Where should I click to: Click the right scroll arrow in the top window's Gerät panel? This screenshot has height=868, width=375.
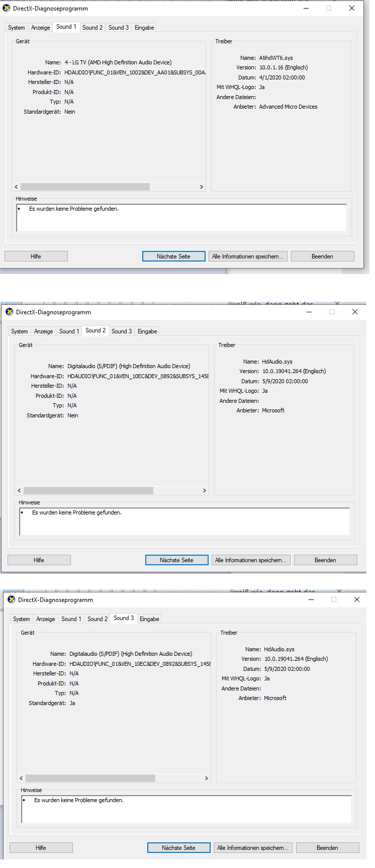[202, 187]
